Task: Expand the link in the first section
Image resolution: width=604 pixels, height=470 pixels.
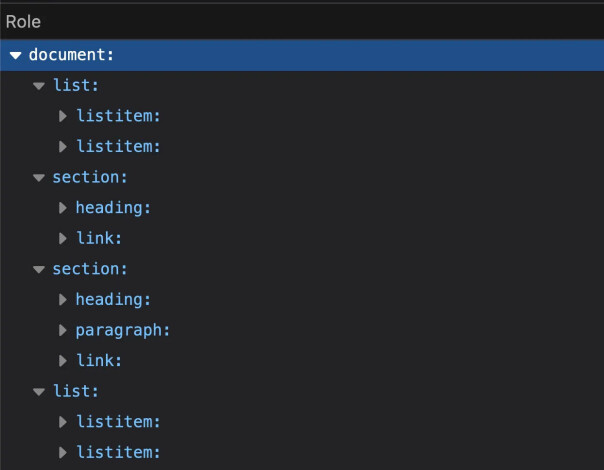Action: pyautogui.click(x=62, y=238)
